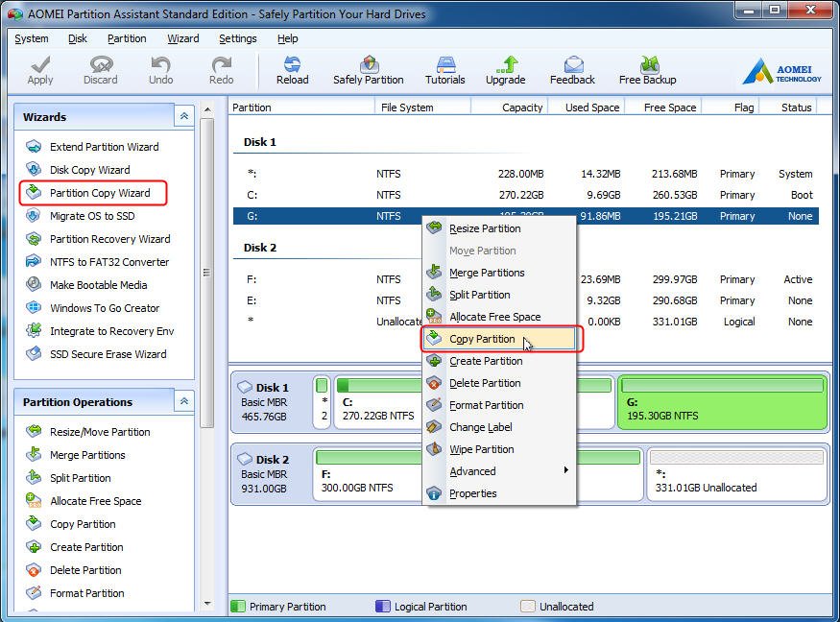Viewport: 840px width, 622px height.
Task: Open the Settings menu
Action: (238, 38)
